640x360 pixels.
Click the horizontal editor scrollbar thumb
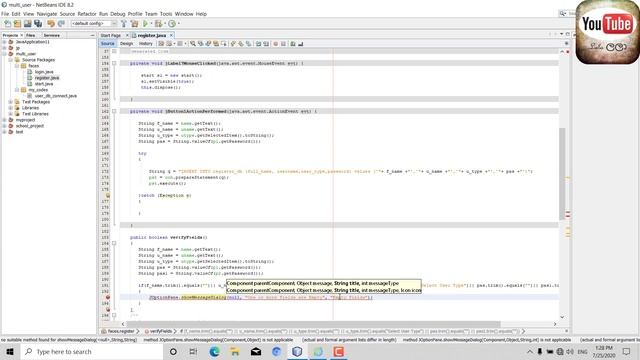click(313, 324)
